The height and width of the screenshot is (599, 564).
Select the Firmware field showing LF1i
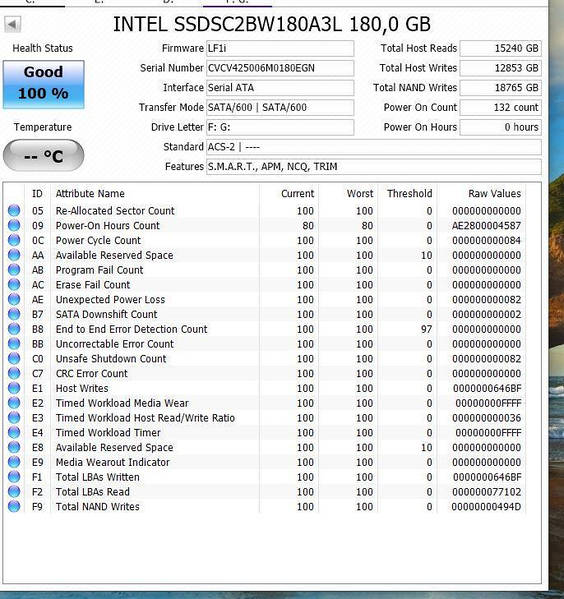pyautogui.click(x=280, y=49)
